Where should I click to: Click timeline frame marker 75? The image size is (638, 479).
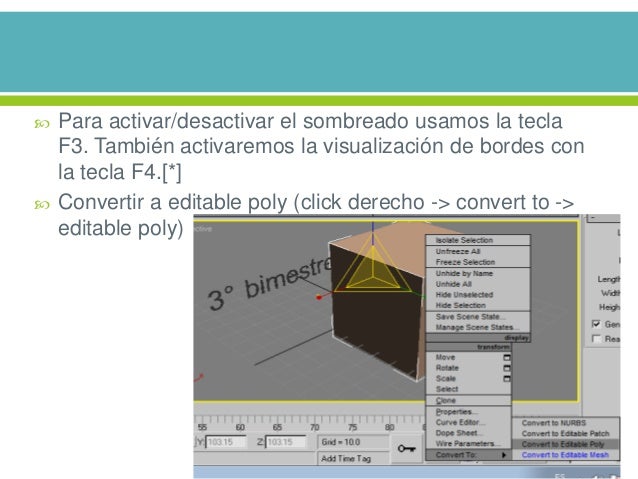[352, 427]
